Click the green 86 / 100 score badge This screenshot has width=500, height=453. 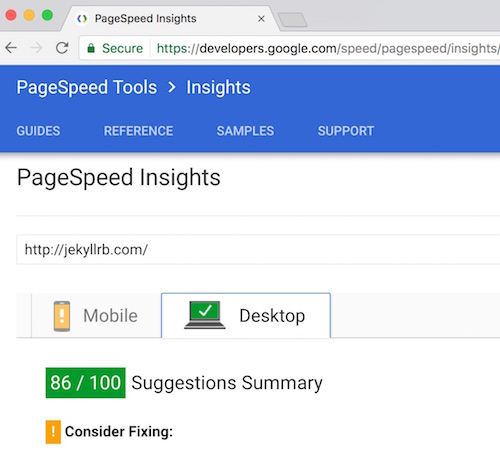[x=86, y=383]
